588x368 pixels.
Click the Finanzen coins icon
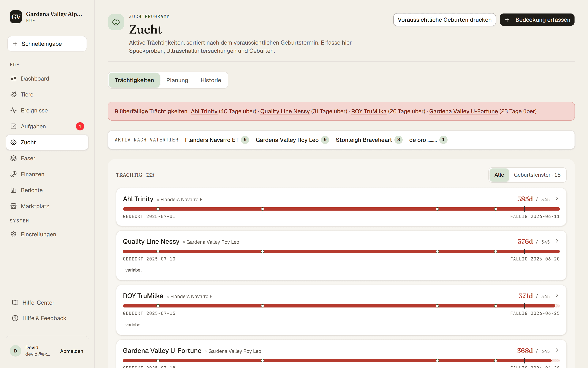click(x=13, y=174)
